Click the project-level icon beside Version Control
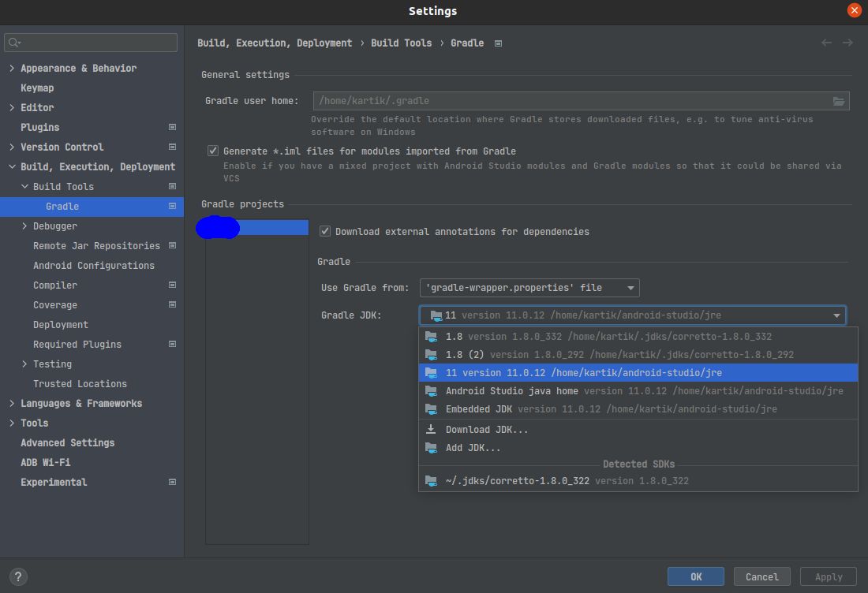This screenshot has height=593, width=868. click(172, 147)
